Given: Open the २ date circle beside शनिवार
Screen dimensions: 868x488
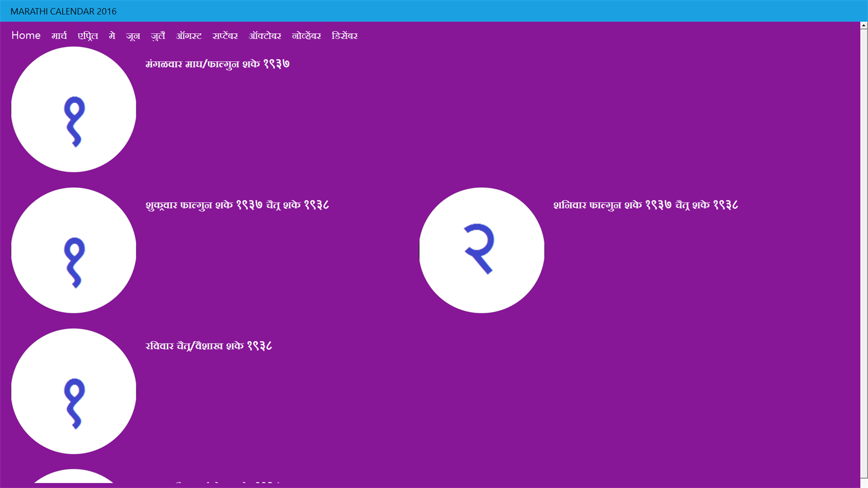Looking at the screenshot, I should (x=482, y=250).
